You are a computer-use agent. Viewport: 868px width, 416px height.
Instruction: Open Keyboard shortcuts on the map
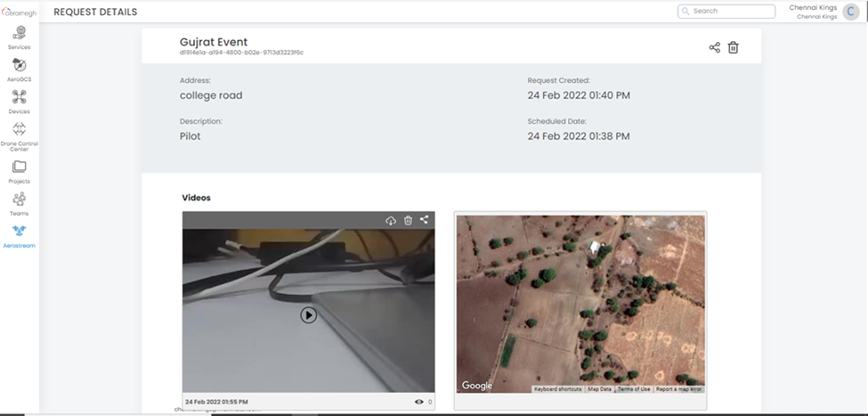coord(557,389)
